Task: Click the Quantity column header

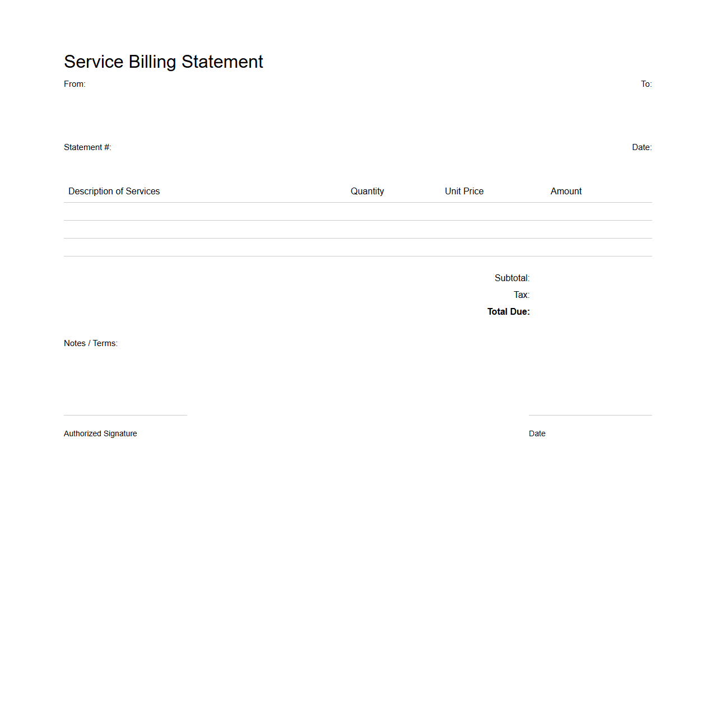Action: coord(367,191)
